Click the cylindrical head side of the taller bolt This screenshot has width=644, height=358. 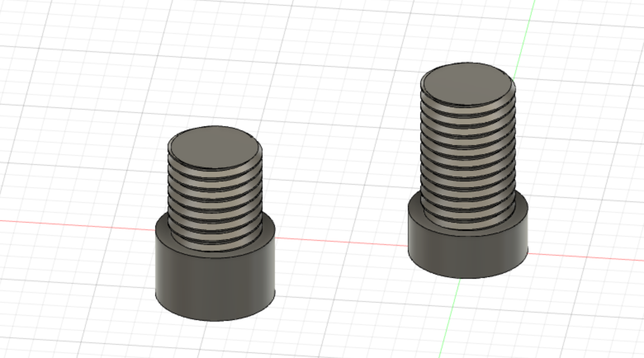[x=468, y=254]
